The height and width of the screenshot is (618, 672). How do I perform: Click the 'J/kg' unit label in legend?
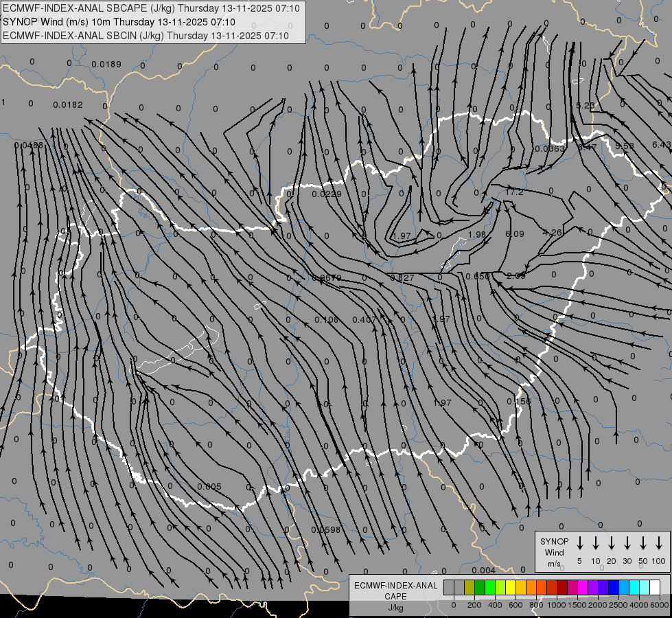[x=395, y=608]
